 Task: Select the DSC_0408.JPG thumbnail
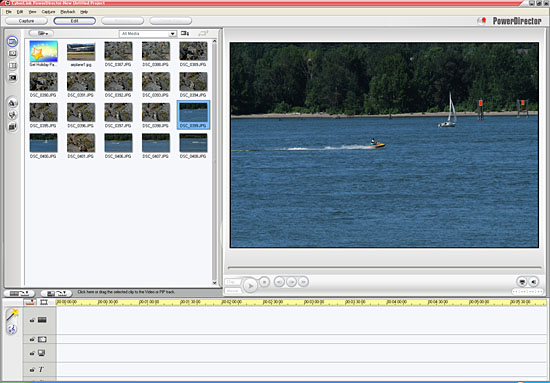(193, 143)
